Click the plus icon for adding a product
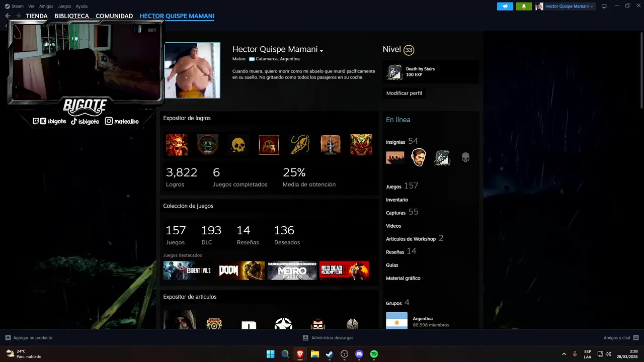The height and width of the screenshot is (362, 644). tap(8, 338)
